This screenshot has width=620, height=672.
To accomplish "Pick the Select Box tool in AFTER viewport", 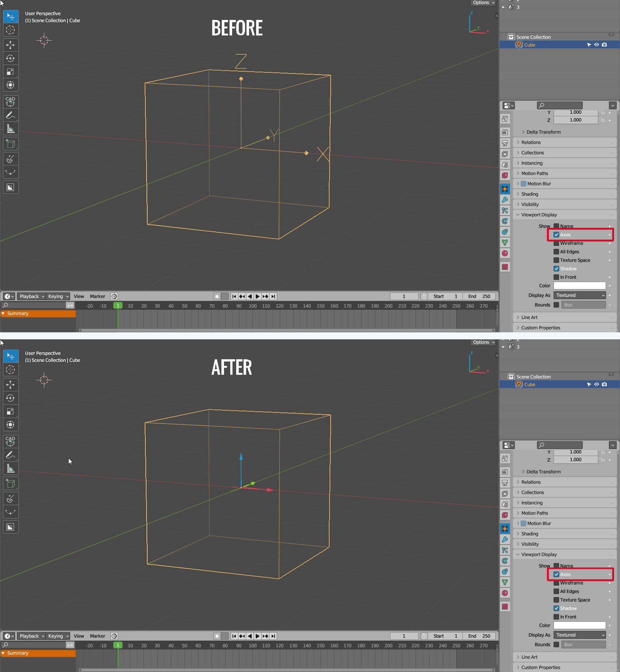I will point(10,356).
